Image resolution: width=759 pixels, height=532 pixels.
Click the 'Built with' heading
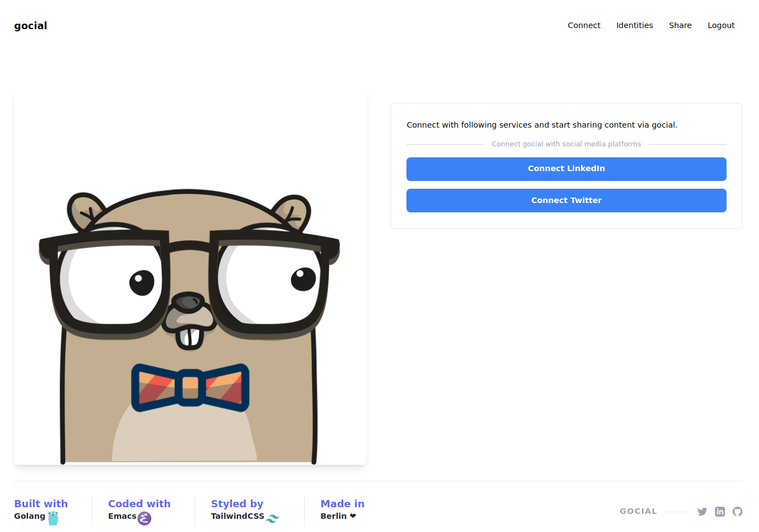(41, 503)
